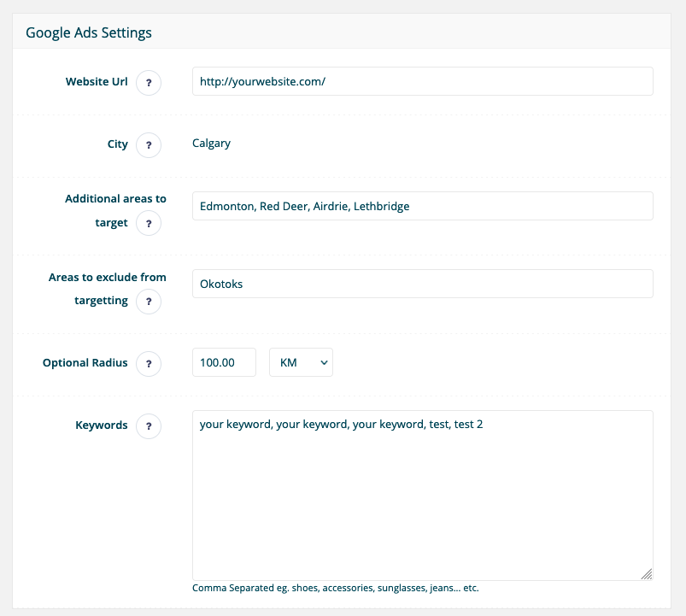Grab the Keywords textarea resize handle
Image resolution: width=686 pixels, height=616 pixels.
click(647, 574)
